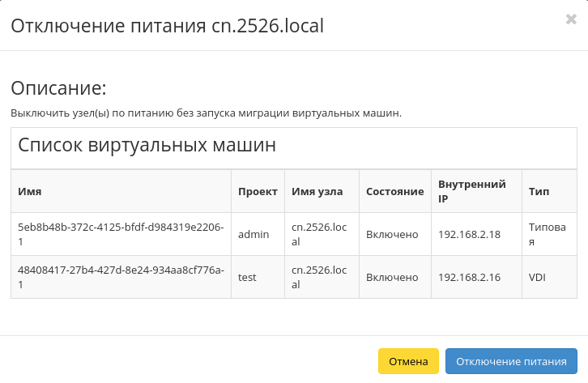Click the Состояние column header
The image size is (588, 383).
click(x=394, y=192)
